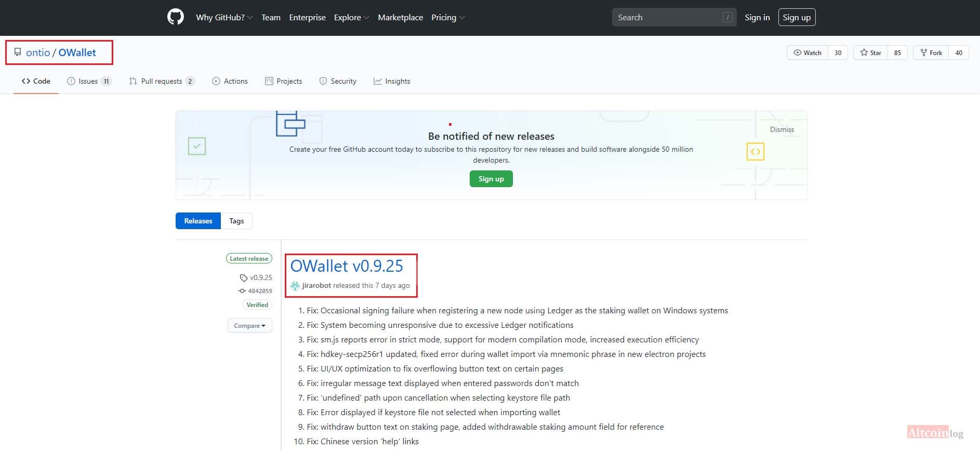
Task: Open commit 4842859
Action: [255, 291]
